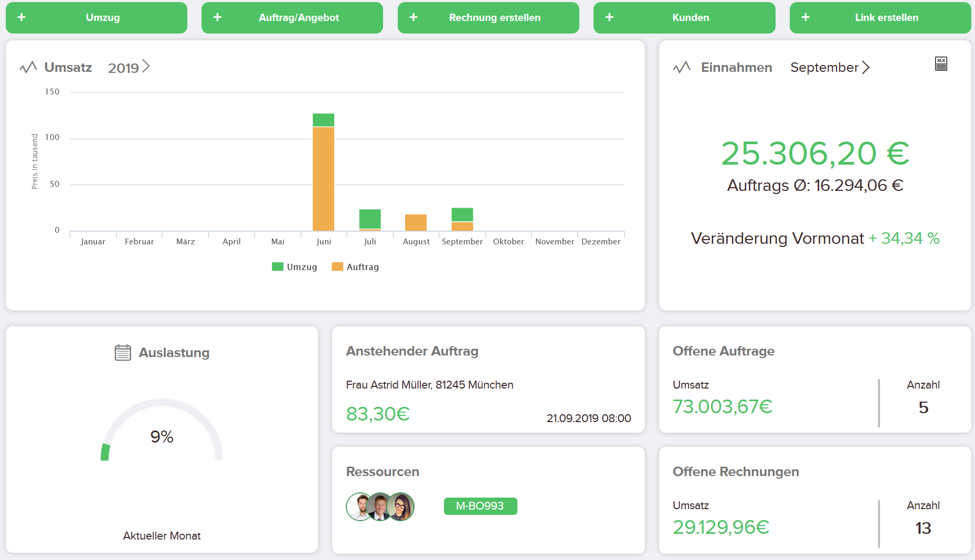Click the orange Juni Auftrag bar

(323, 178)
